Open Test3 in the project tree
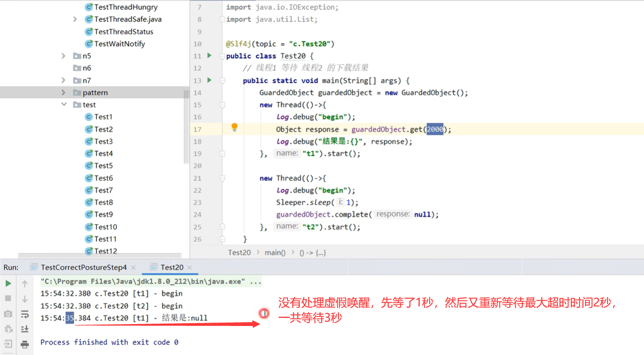The height and width of the screenshot is (355, 644). [98, 141]
